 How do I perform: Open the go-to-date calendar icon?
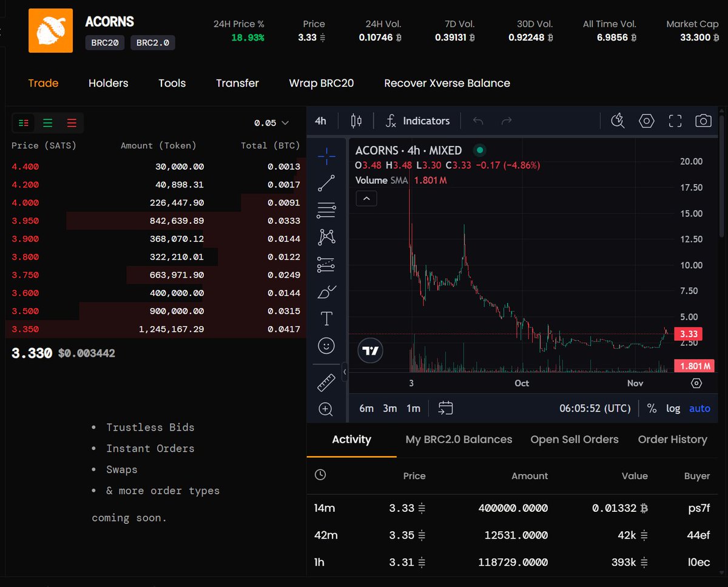(x=445, y=408)
